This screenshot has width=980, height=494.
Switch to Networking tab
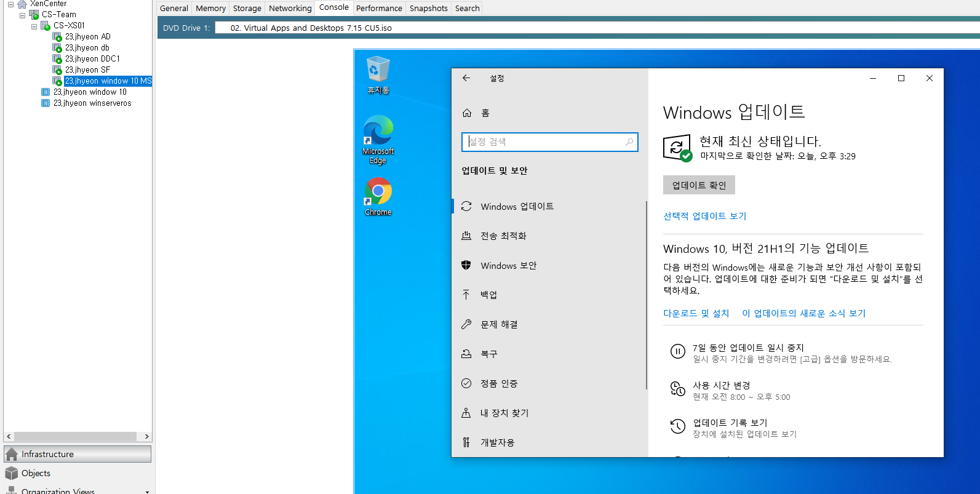(290, 8)
